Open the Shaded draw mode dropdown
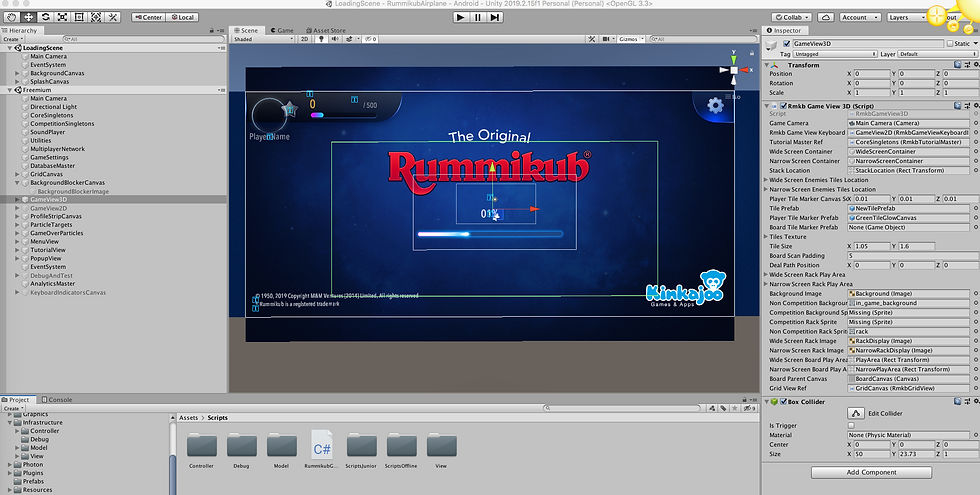The height and width of the screenshot is (495, 980). pyautogui.click(x=262, y=39)
